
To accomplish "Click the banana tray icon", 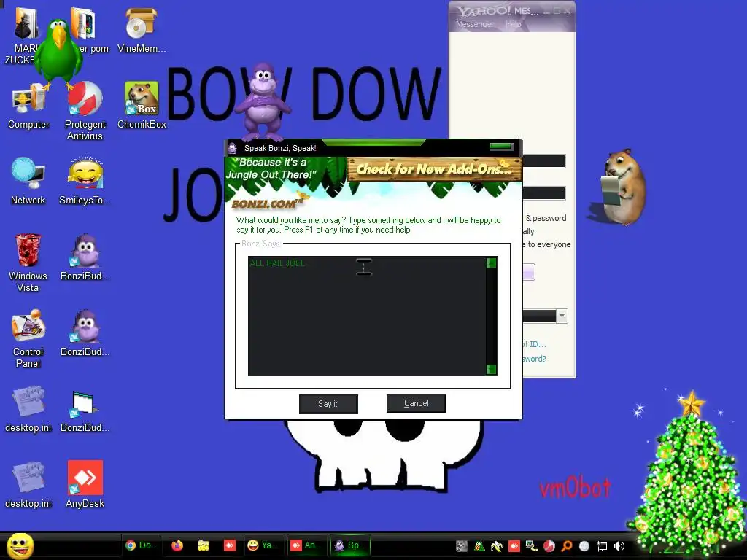I will (496, 546).
